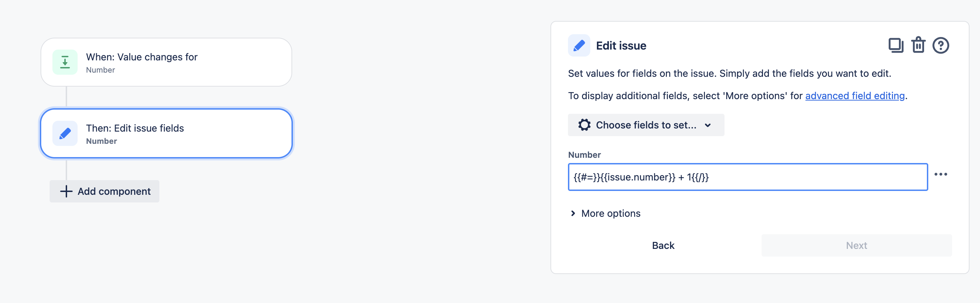980x303 pixels.
Task: Open help for Edit issue
Action: [941, 46]
